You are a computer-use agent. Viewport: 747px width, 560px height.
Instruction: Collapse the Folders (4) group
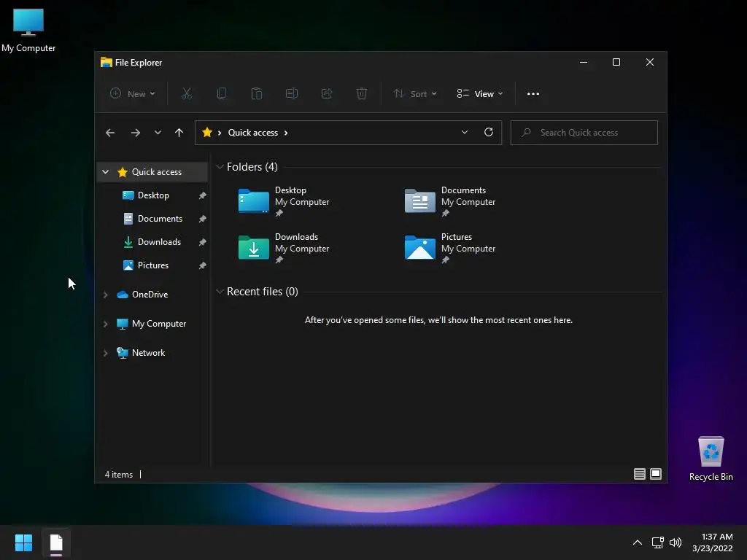(x=220, y=167)
